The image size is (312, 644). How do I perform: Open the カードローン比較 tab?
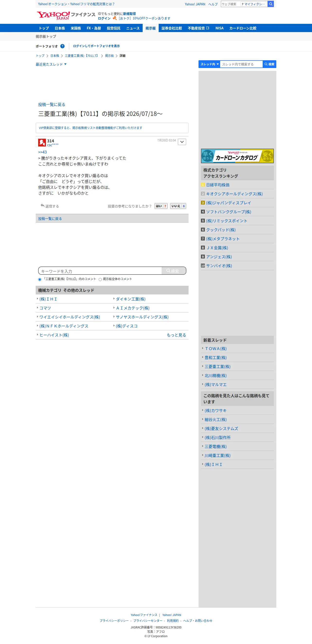point(243,28)
